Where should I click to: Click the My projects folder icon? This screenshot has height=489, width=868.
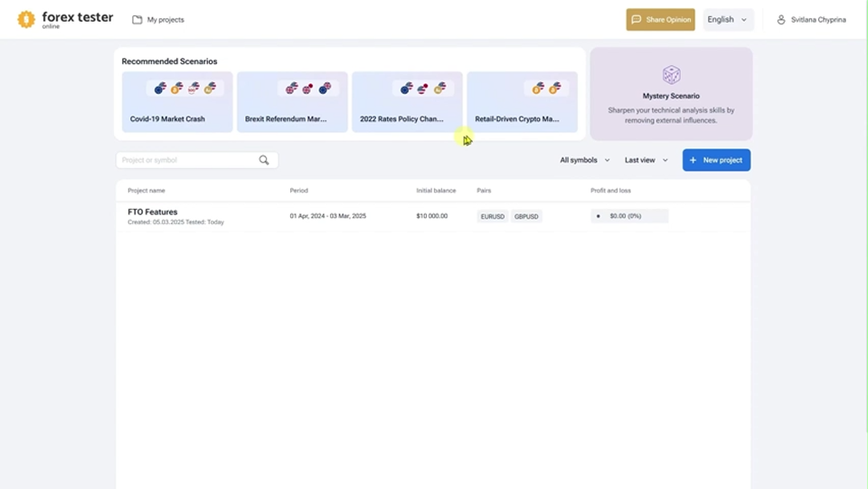click(137, 20)
